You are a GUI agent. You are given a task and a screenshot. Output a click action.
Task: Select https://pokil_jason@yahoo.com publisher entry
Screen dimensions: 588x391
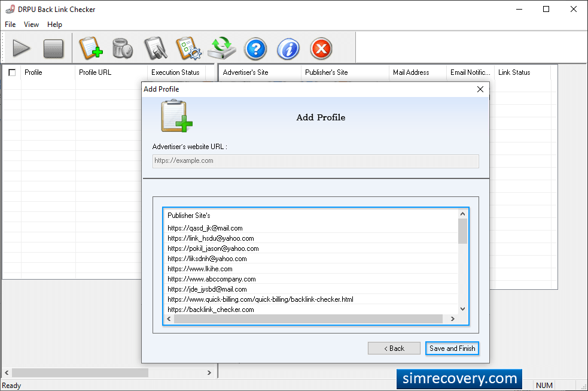click(x=311, y=248)
